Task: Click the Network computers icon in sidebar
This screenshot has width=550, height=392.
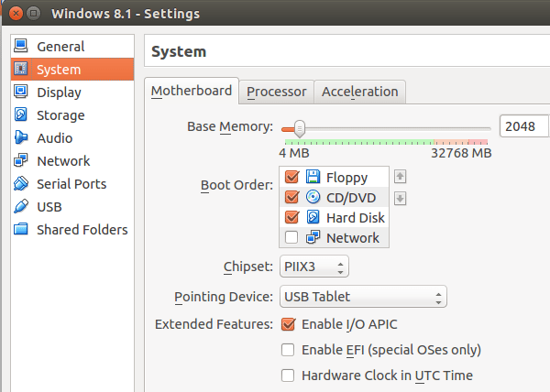Action: coord(21,160)
